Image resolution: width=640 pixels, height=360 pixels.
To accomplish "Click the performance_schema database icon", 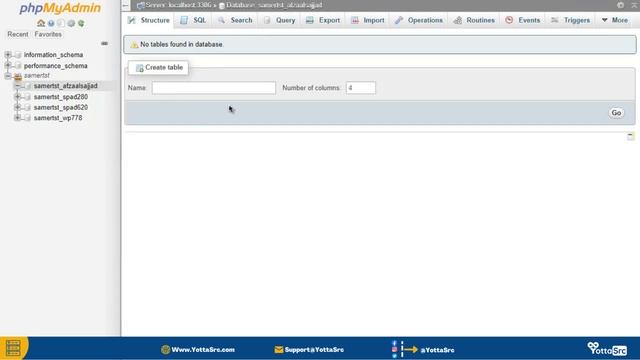I will pos(18,66).
